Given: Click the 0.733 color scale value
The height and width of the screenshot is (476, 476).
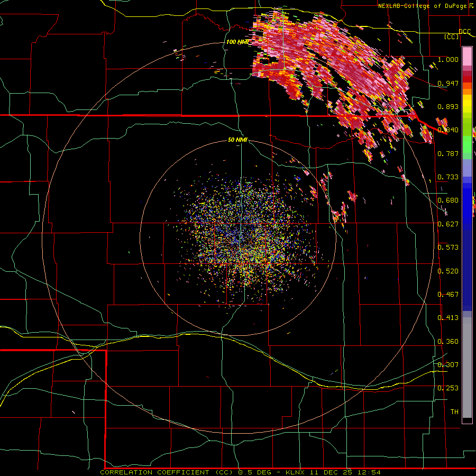Looking at the screenshot, I should pyautogui.click(x=448, y=177).
